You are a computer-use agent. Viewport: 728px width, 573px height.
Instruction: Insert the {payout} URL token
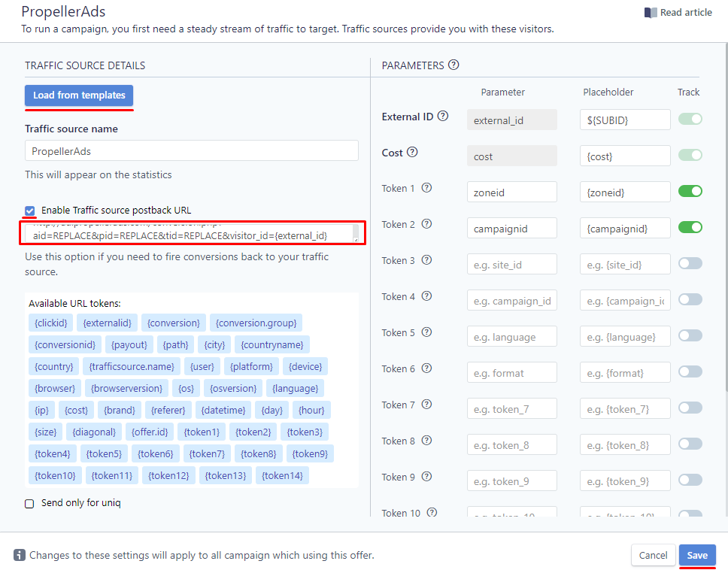pyautogui.click(x=129, y=344)
